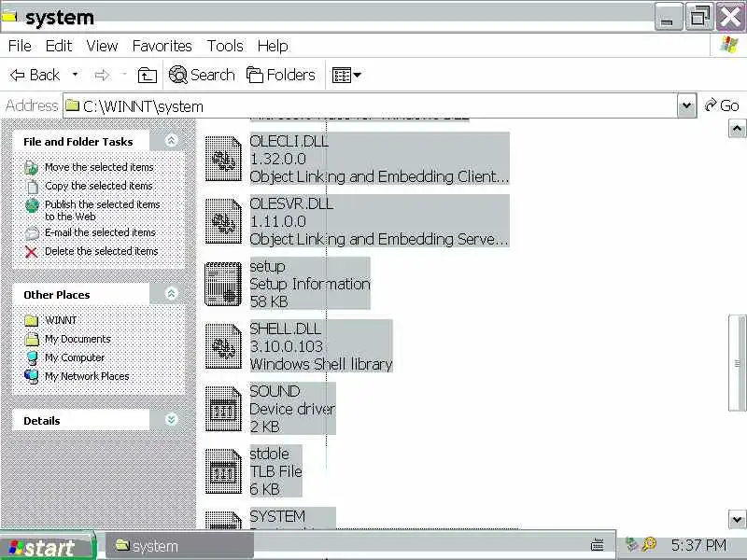Screen dimensions: 747x560
Task: Click the Windows flag logo throbber
Action: 730,45
